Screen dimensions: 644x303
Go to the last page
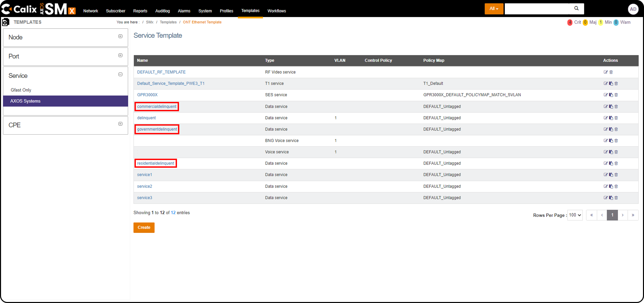click(633, 215)
